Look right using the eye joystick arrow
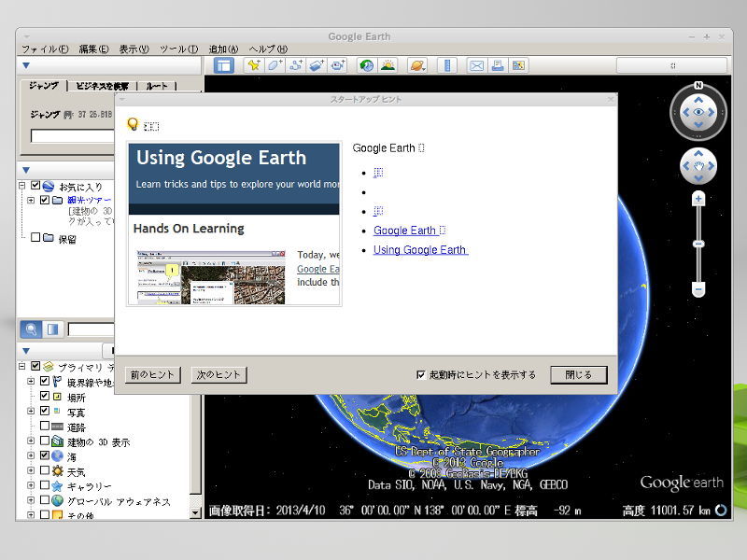The image size is (747, 560). 712,112
